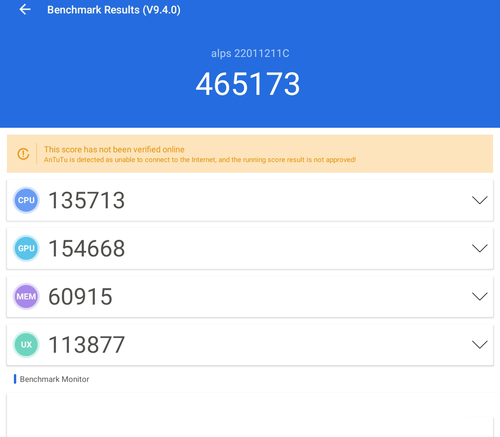Click the 'score has not been verified' banner
500x437 pixels.
tap(250, 154)
